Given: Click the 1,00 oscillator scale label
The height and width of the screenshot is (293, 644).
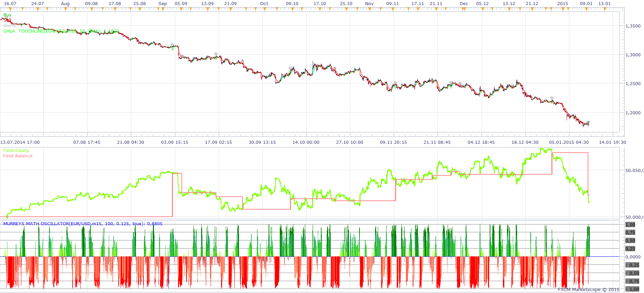Looking at the screenshot, I should coord(630,224).
